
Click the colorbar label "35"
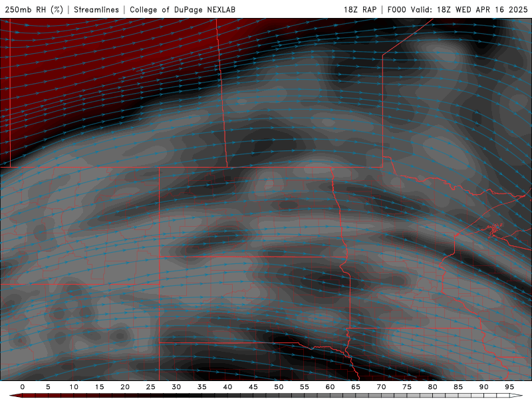point(201,387)
